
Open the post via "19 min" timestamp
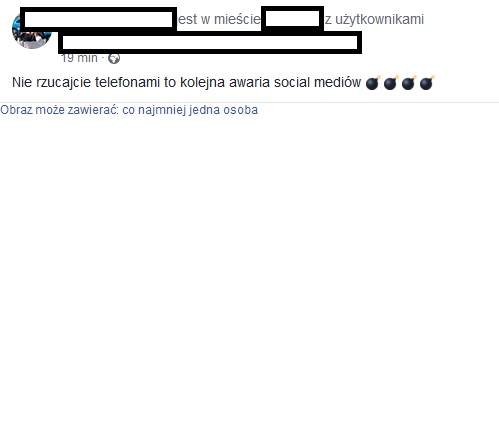79,58
